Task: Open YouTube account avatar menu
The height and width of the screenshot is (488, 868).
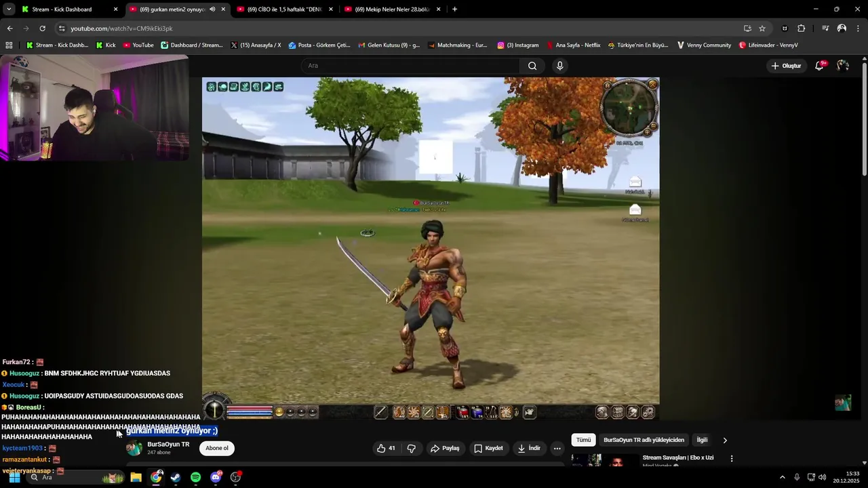Action: click(843, 66)
